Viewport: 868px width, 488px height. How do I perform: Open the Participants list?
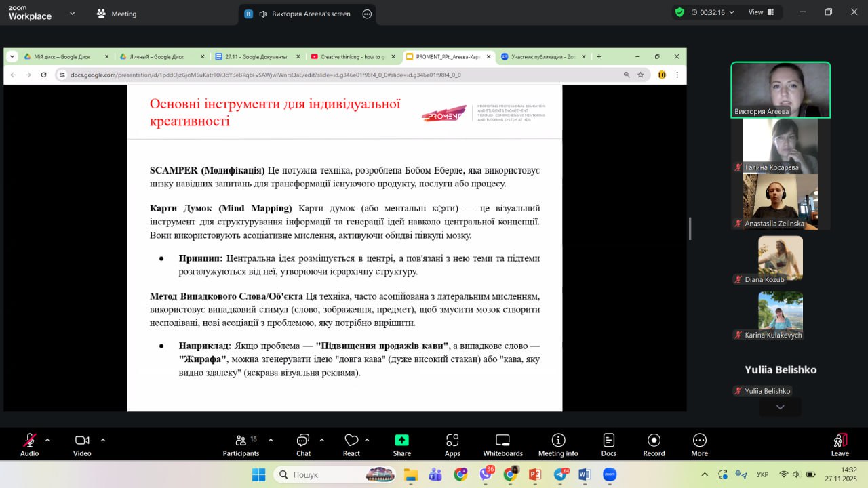(x=241, y=445)
